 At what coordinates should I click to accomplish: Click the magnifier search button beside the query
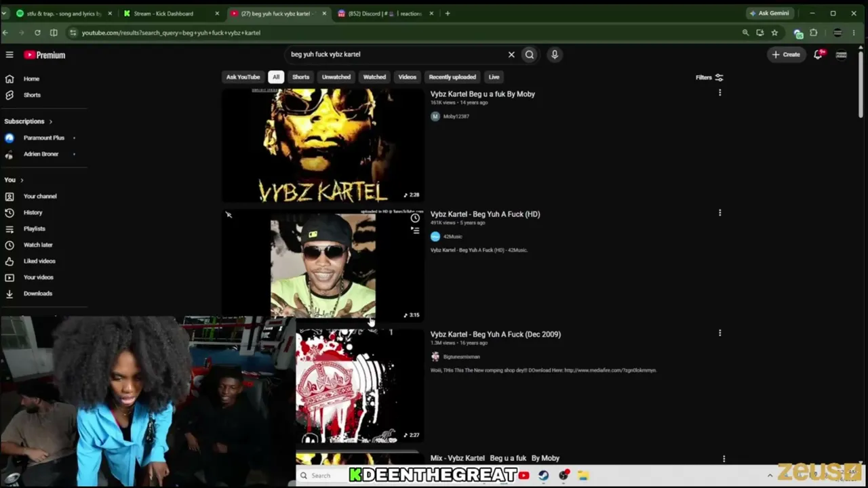point(530,55)
